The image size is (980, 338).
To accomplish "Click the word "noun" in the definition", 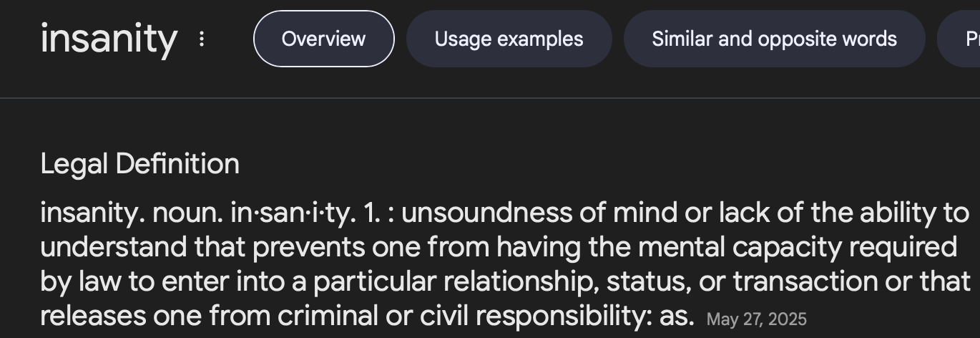I will click(188, 213).
